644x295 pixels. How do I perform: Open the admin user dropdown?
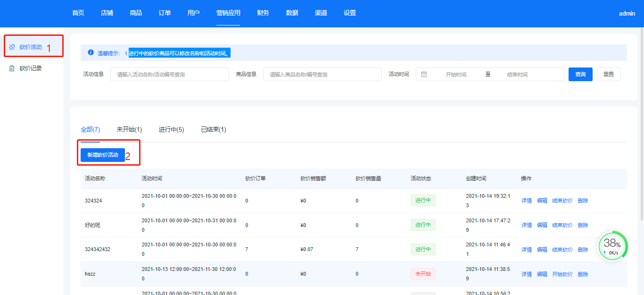point(627,14)
